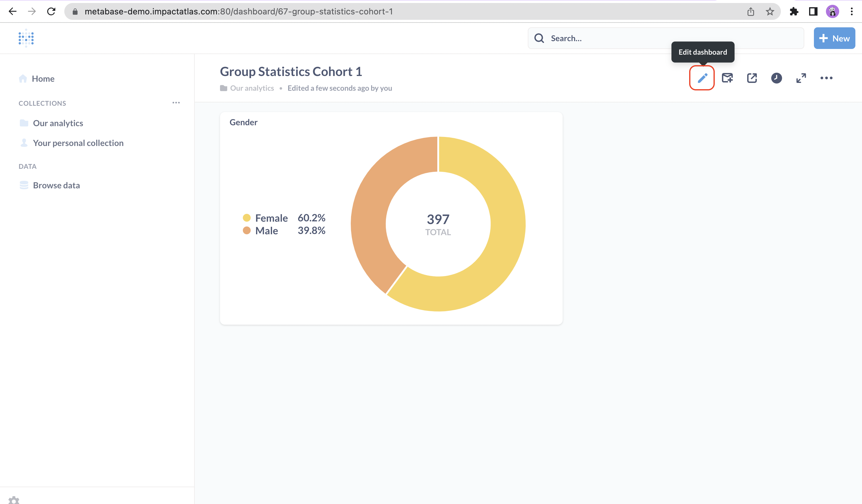This screenshot has height=504, width=862.
Task: Click the Metabase logo in the header
Action: (26, 38)
